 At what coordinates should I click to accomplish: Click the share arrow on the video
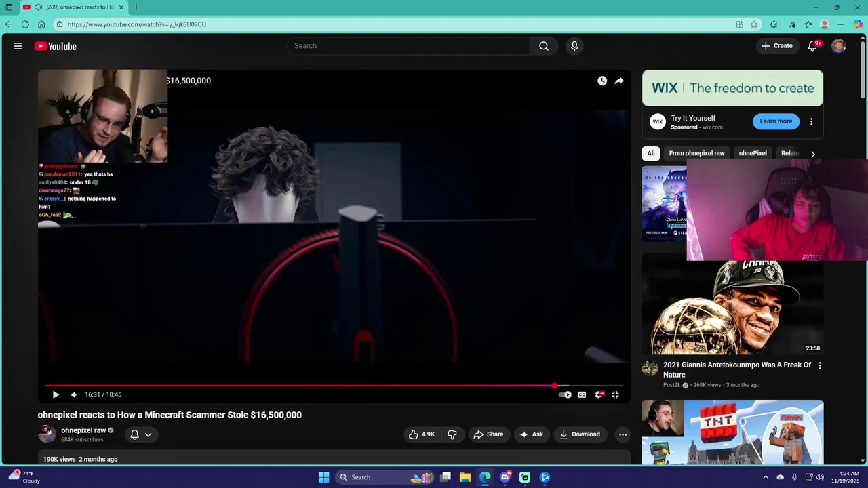point(619,81)
